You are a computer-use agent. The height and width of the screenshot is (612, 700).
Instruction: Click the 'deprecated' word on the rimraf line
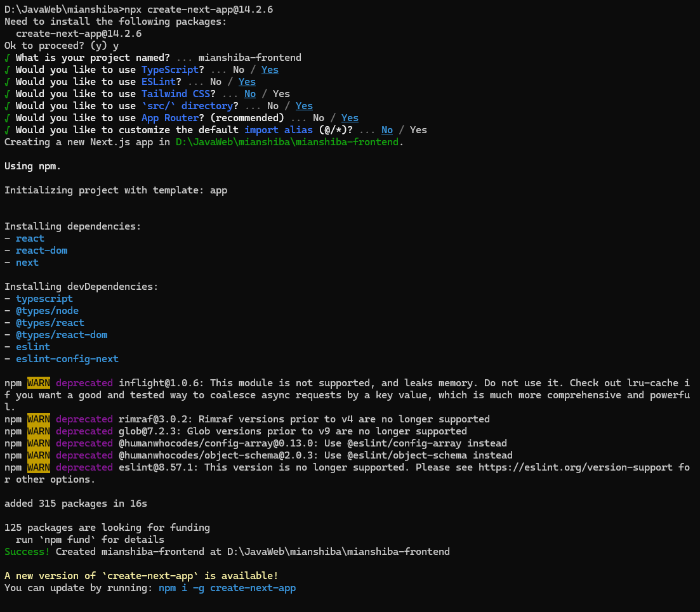84,419
